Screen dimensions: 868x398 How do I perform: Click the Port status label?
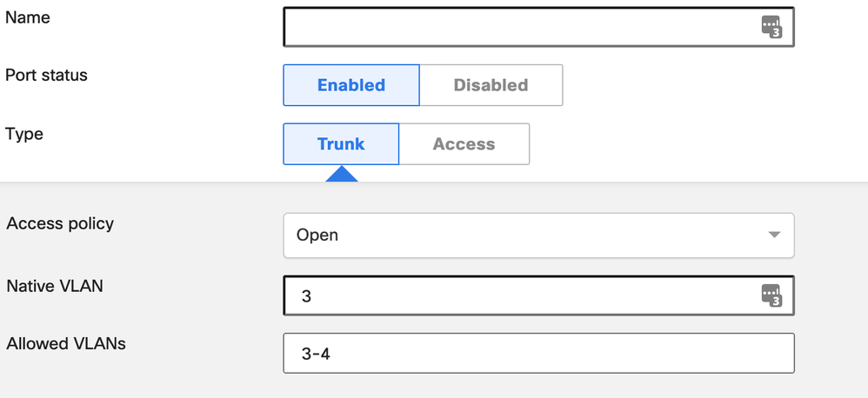point(46,76)
